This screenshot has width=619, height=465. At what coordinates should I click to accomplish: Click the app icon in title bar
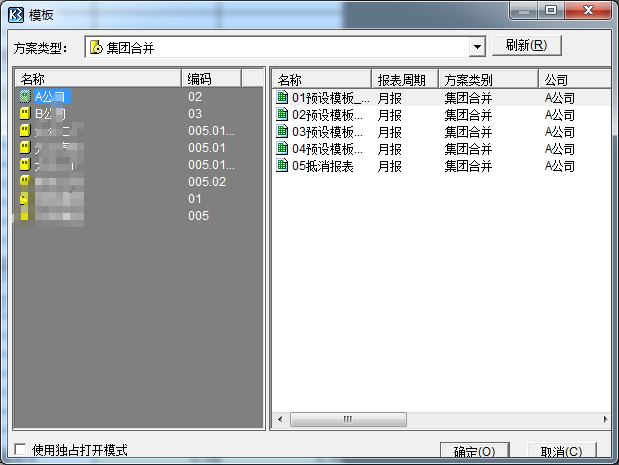[15, 14]
